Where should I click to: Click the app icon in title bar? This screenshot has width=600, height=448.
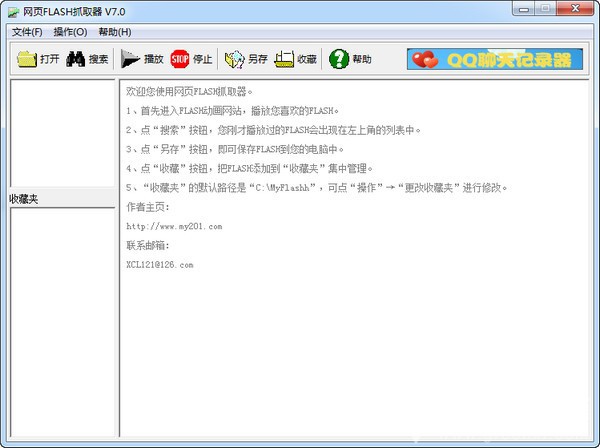(x=13, y=12)
